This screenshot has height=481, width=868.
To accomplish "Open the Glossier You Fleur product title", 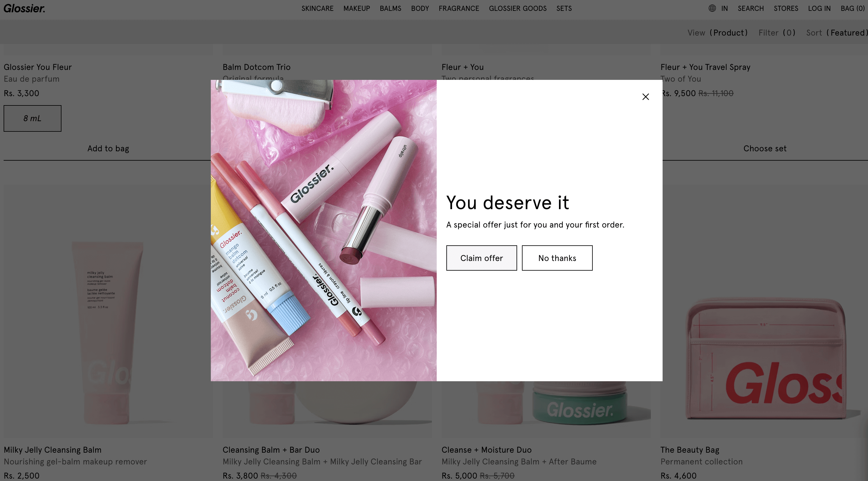I will coord(38,67).
